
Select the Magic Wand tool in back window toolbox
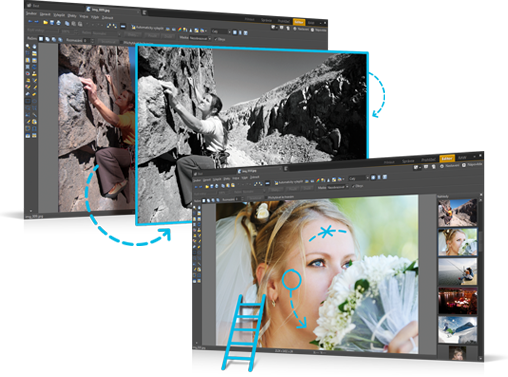[x=34, y=115]
